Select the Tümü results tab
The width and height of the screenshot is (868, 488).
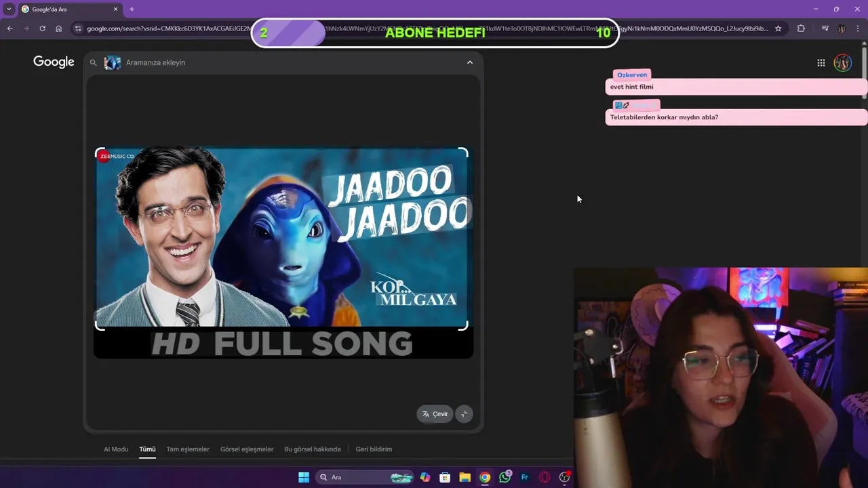click(147, 449)
